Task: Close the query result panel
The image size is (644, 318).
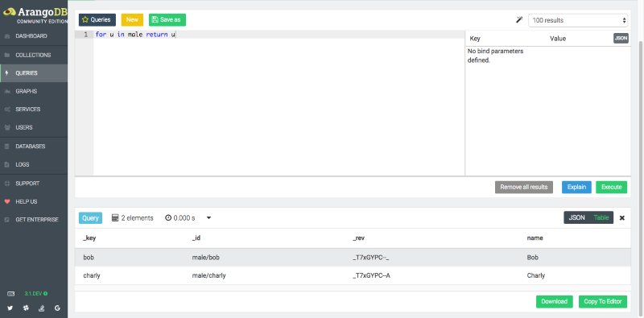Action: tap(621, 218)
